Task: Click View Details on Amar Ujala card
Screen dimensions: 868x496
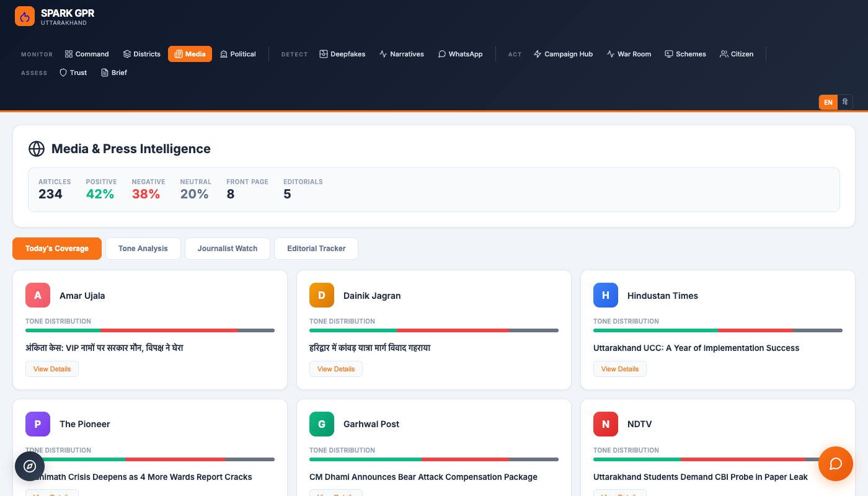Action: tap(52, 369)
